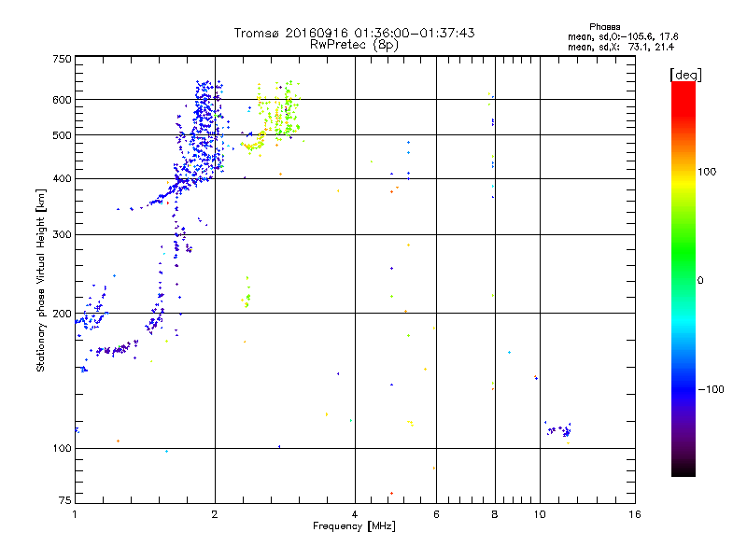Click the plot title Tromsø 20160916 01:36:00-01:37:43

(x=354, y=33)
